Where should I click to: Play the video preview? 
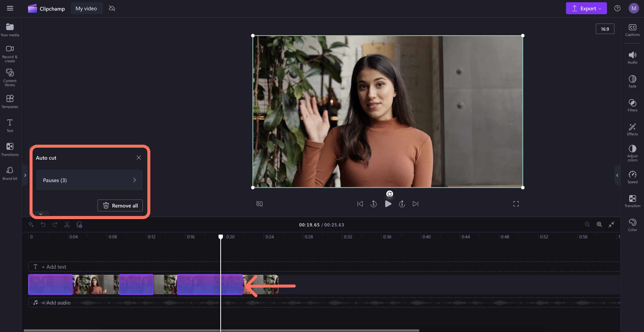click(388, 204)
